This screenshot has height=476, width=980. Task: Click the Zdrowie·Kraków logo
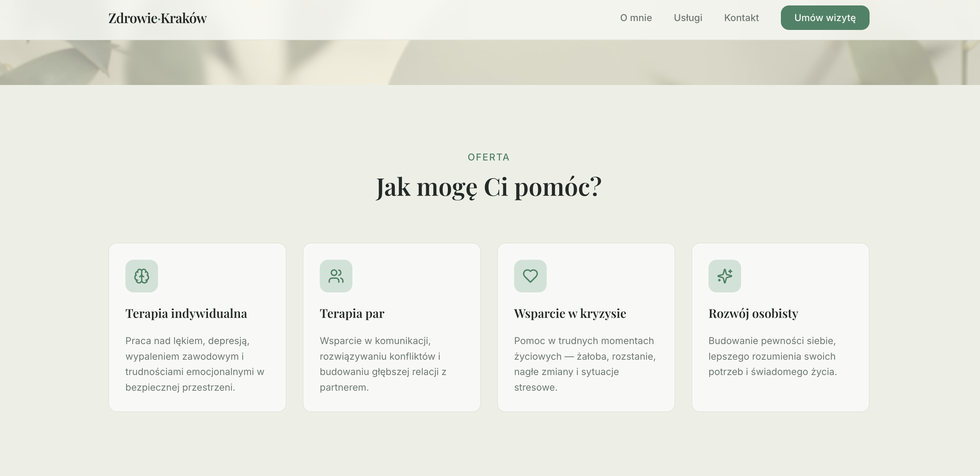click(158, 18)
